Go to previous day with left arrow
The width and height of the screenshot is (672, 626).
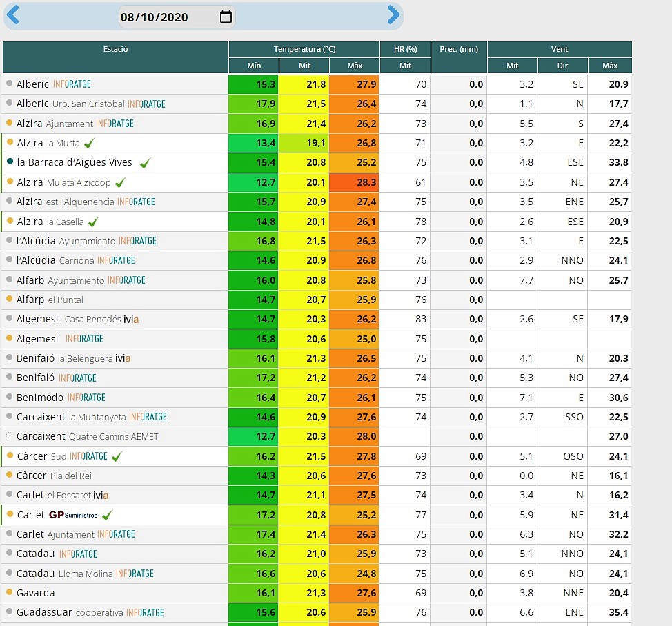coord(13,15)
